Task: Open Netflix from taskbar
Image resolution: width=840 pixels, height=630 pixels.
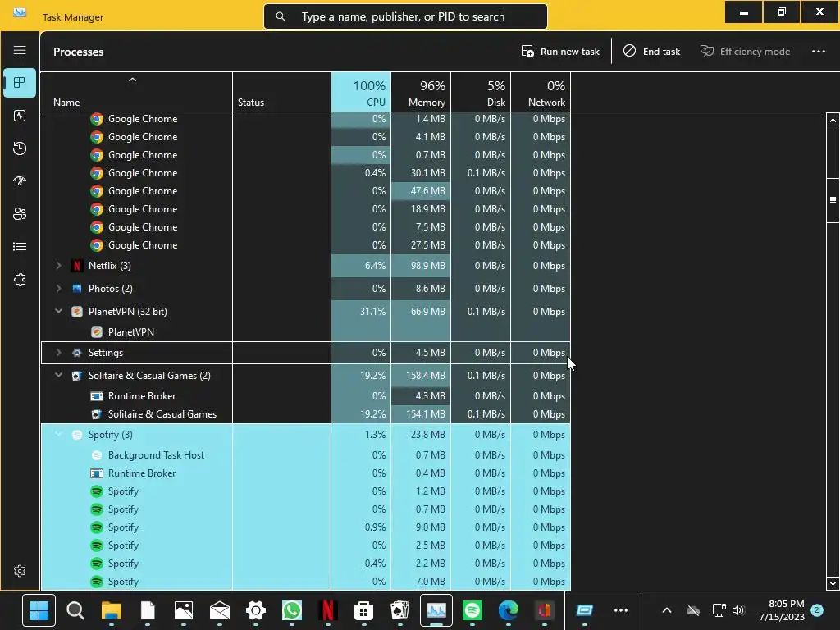Action: (x=328, y=610)
